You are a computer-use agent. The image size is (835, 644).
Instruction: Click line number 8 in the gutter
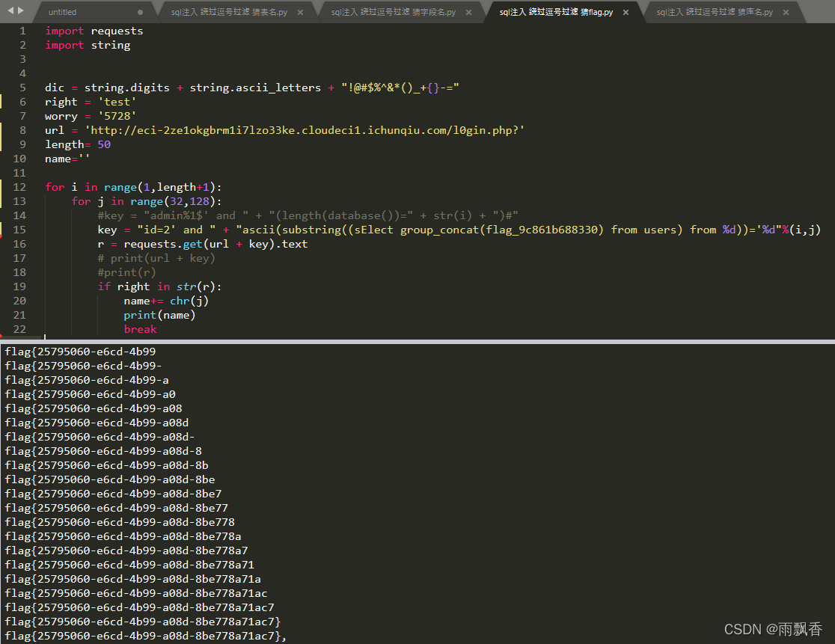tap(23, 130)
